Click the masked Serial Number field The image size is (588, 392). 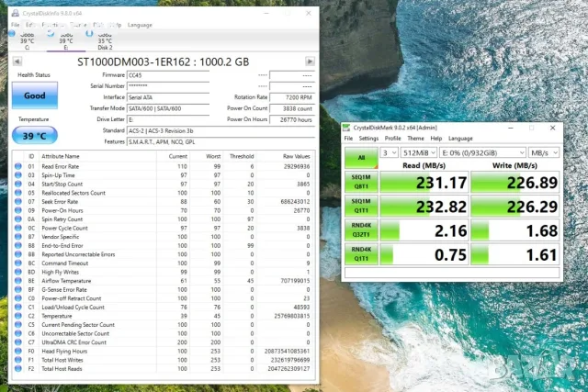point(168,86)
